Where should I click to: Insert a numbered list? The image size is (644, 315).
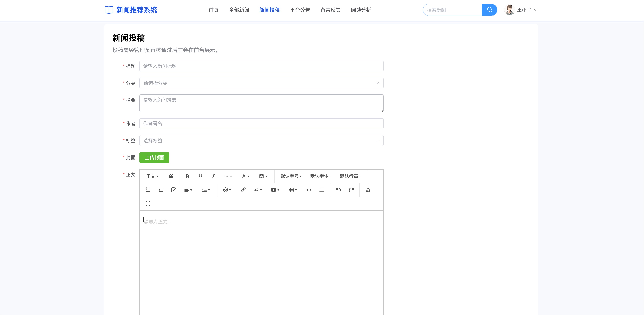click(x=161, y=190)
